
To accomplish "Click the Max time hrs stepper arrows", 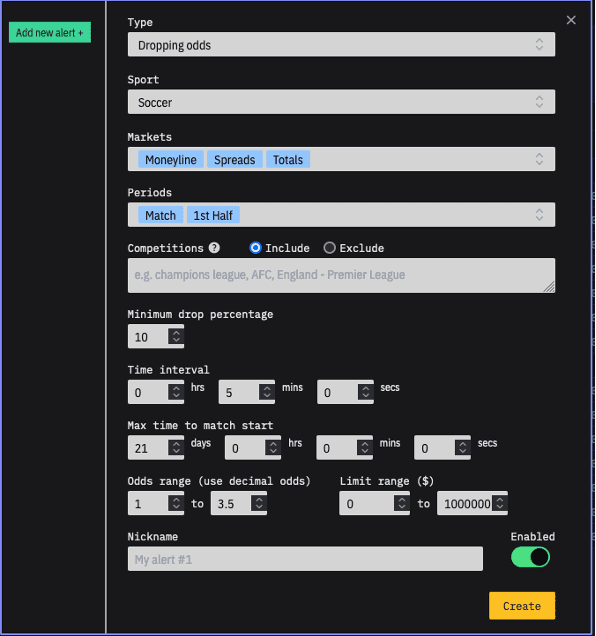I will click(273, 447).
